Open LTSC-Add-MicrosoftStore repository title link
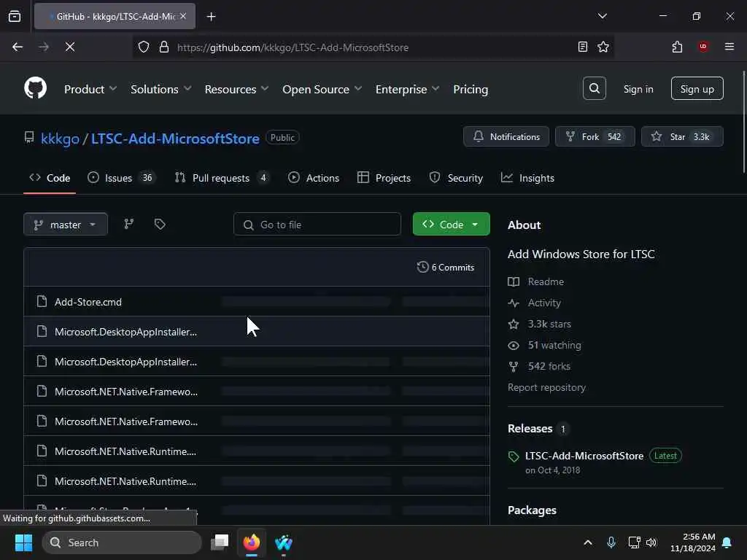This screenshot has height=560, width=747. coord(175,139)
